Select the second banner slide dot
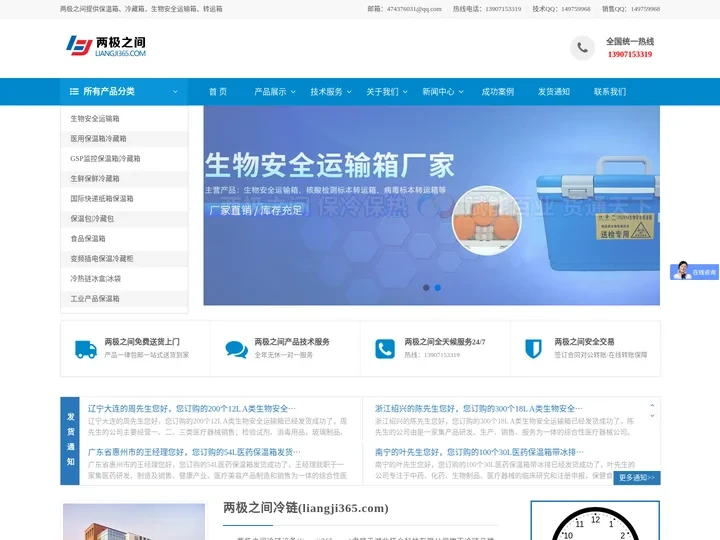The image size is (720, 540). [x=438, y=287]
